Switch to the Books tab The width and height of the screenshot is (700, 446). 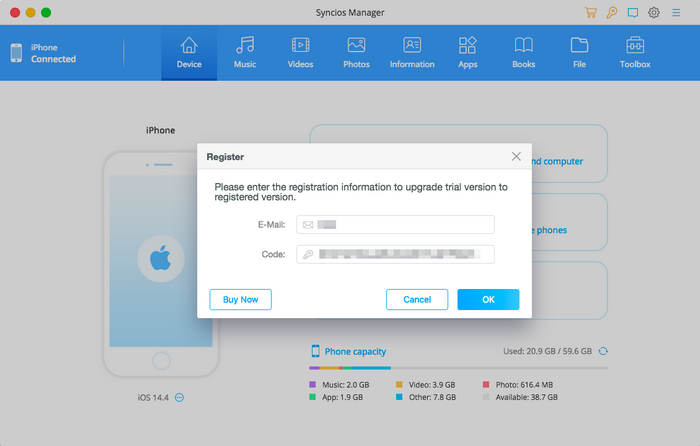(x=523, y=53)
